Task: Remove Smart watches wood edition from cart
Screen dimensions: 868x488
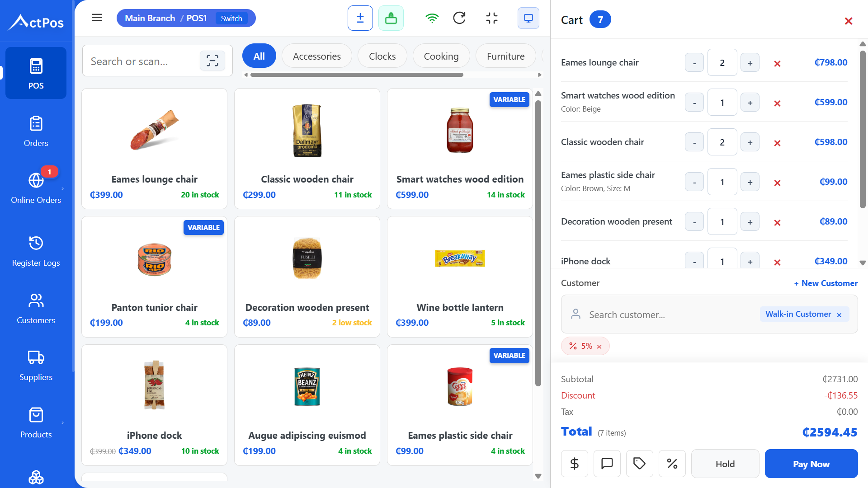Action: click(777, 103)
